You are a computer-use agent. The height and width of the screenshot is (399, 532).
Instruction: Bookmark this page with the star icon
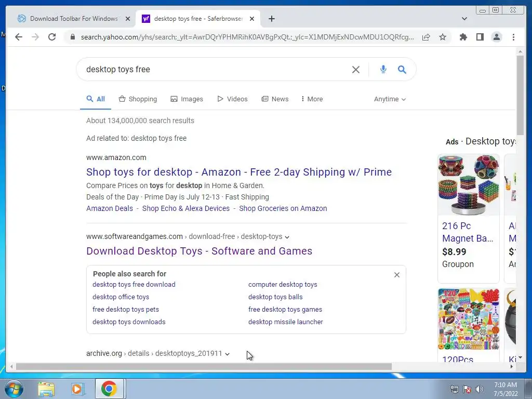[443, 37]
